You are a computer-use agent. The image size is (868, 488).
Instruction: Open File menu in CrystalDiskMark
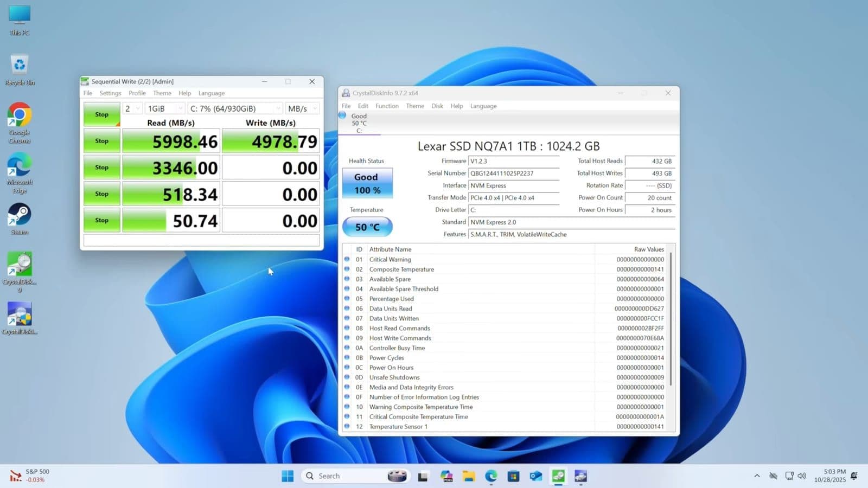pos(88,93)
